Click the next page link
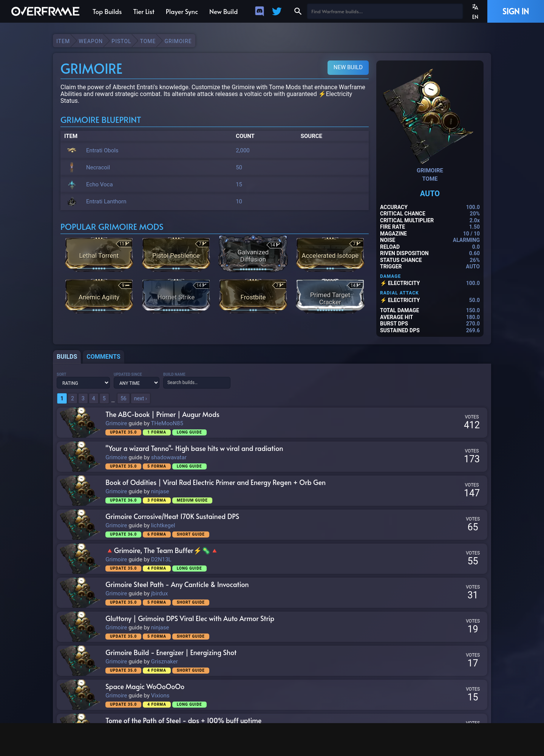 (x=141, y=398)
